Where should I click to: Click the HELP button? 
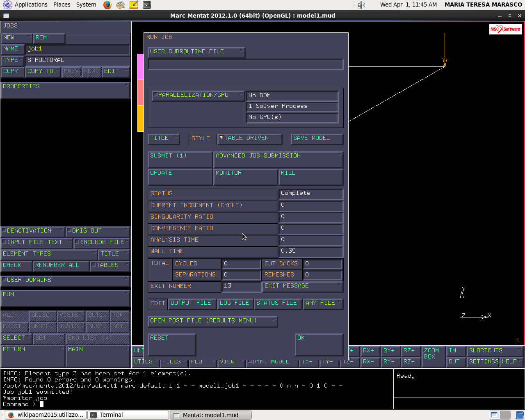(511, 362)
